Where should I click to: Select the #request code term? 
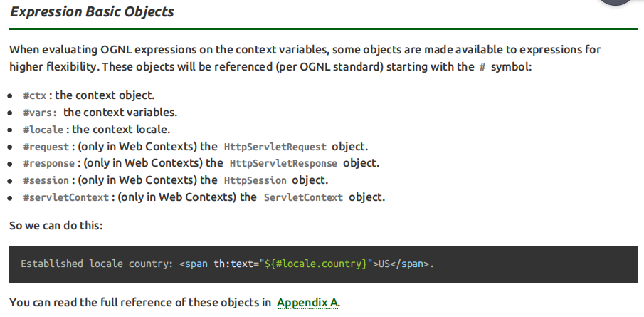(46, 147)
